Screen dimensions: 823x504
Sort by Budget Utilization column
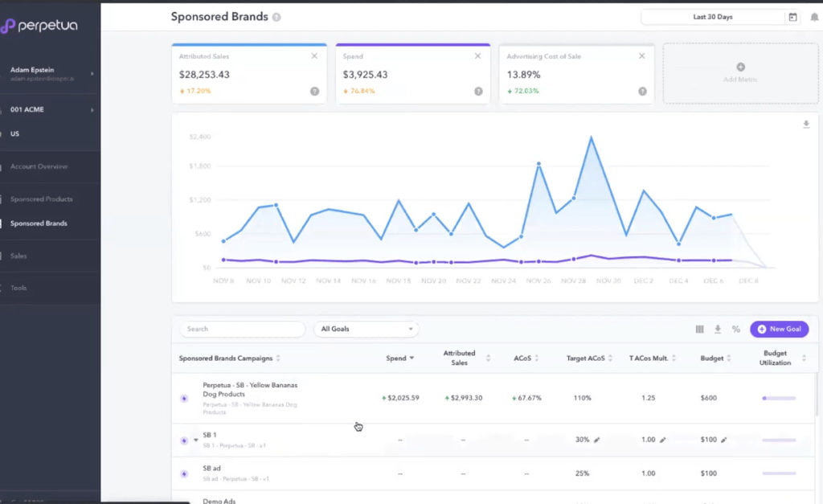coord(782,358)
